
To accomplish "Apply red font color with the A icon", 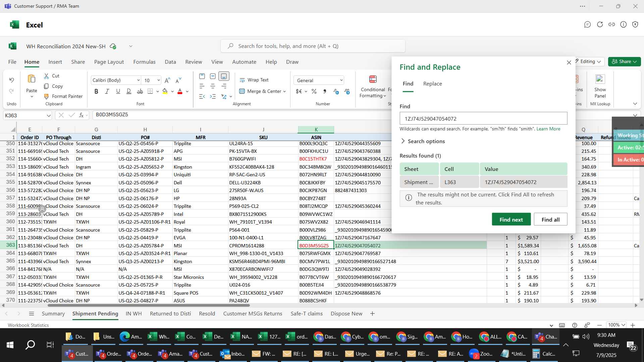I will tap(180, 92).
